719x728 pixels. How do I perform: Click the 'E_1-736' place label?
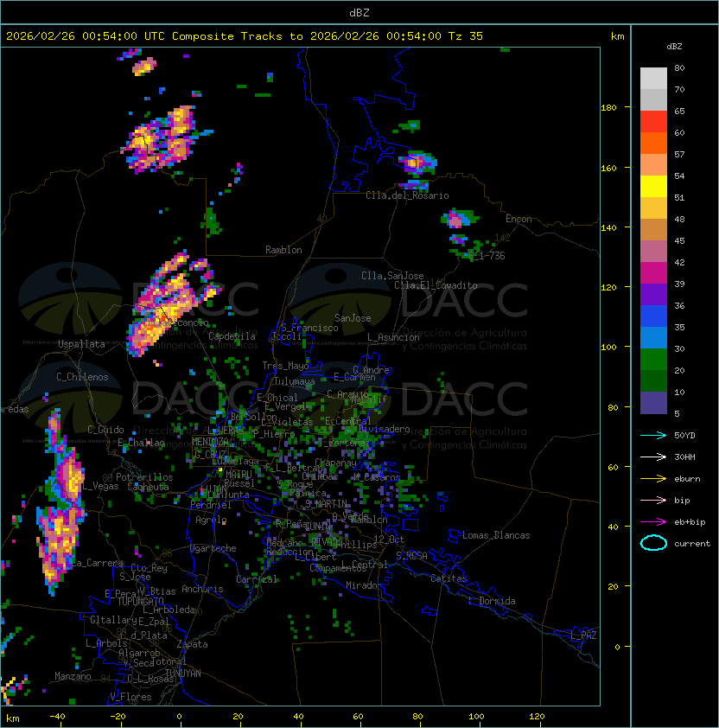[x=487, y=256]
